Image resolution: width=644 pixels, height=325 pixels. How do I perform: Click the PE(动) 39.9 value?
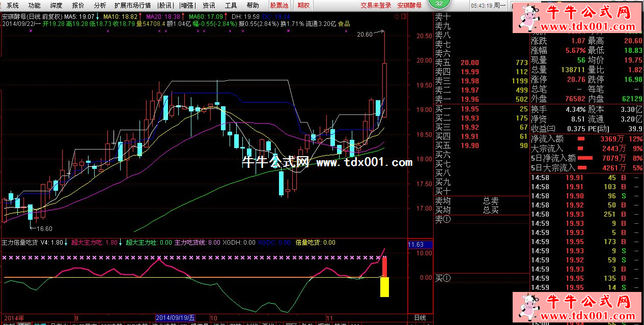[x=634, y=129]
